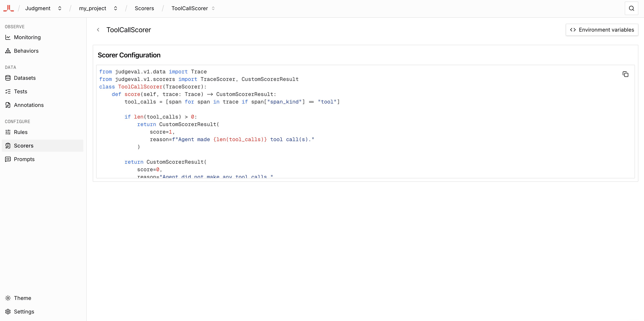Open the Behaviors page
Screen dimensions: 644x321
26,51
